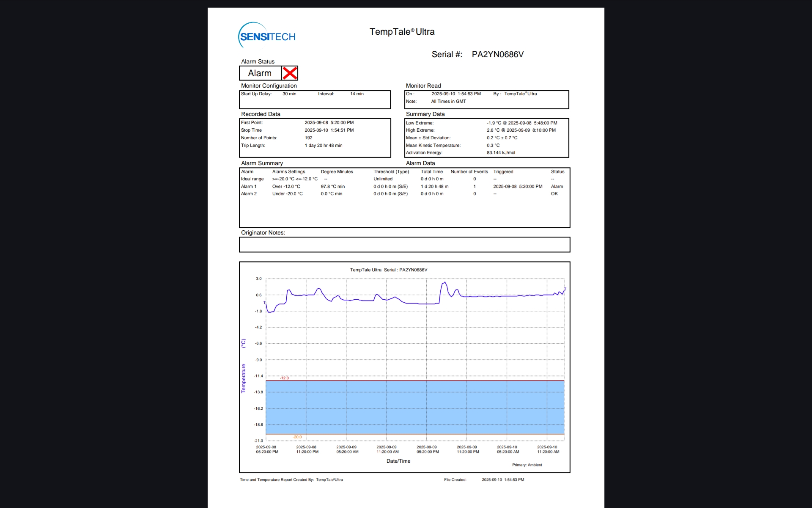The image size is (812, 508).
Task: Click the Alarm 2 OK status
Action: tap(554, 194)
